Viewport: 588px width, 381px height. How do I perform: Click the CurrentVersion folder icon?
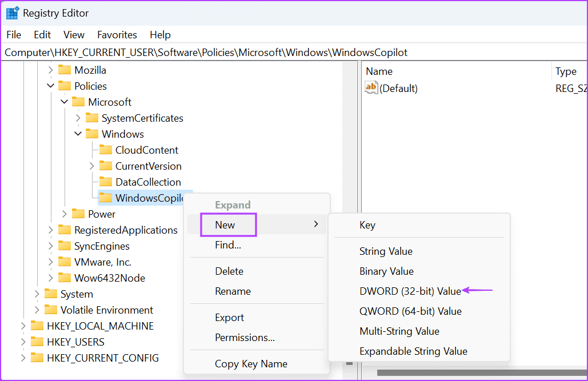tap(106, 166)
